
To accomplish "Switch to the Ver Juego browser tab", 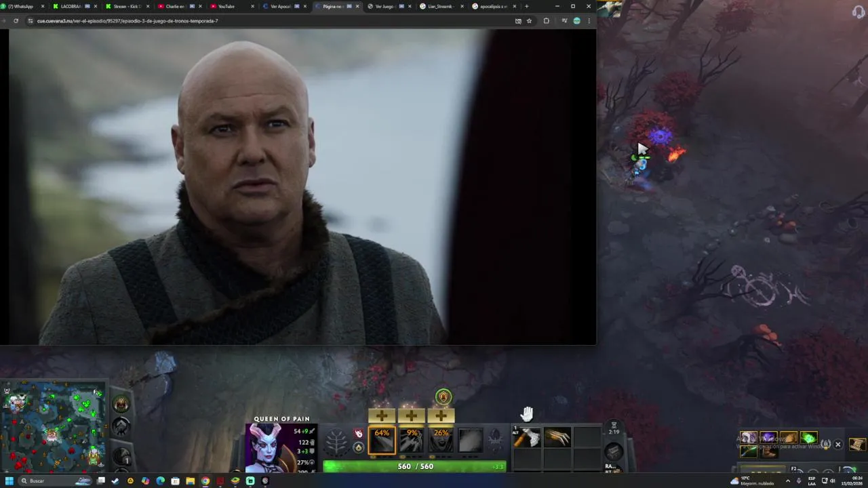I will 390,6.
